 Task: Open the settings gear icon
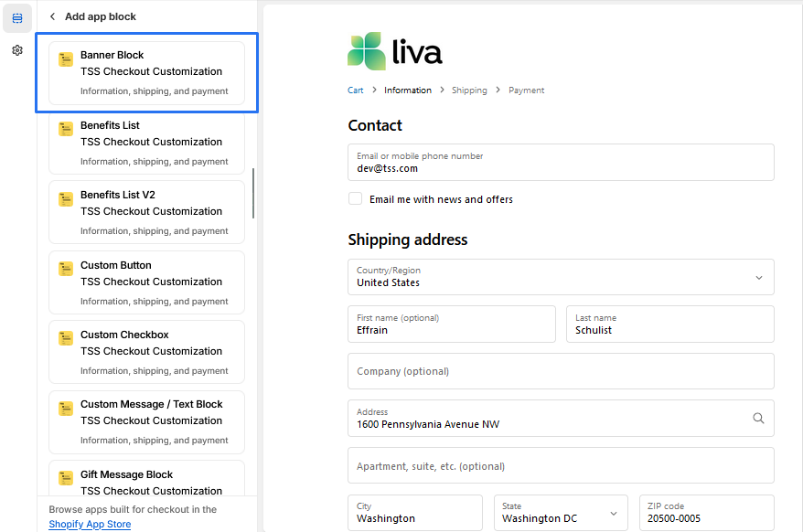click(x=16, y=50)
